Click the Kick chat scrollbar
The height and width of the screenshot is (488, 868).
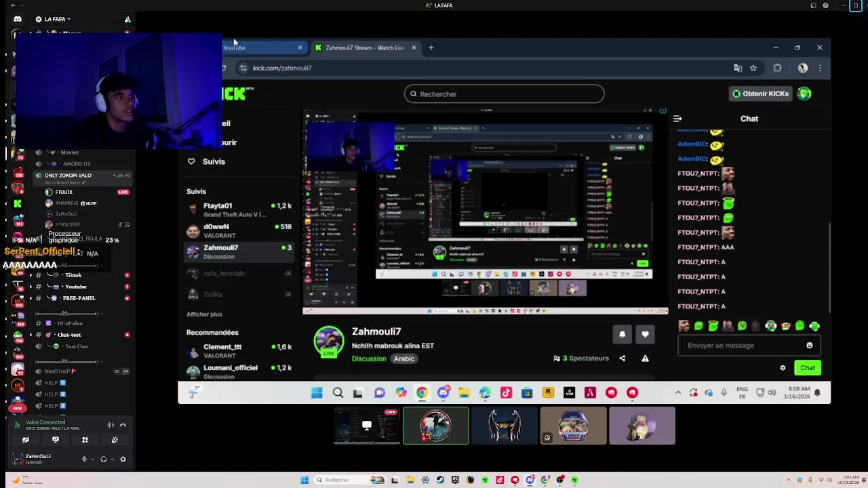(x=829, y=268)
